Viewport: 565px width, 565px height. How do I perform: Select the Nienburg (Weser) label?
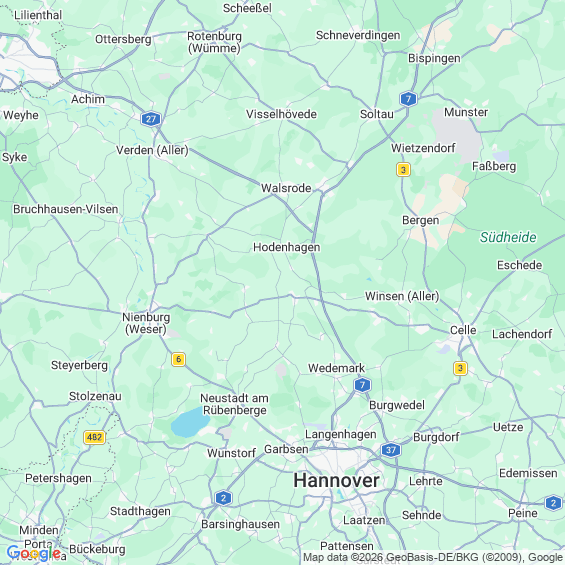[146, 323]
